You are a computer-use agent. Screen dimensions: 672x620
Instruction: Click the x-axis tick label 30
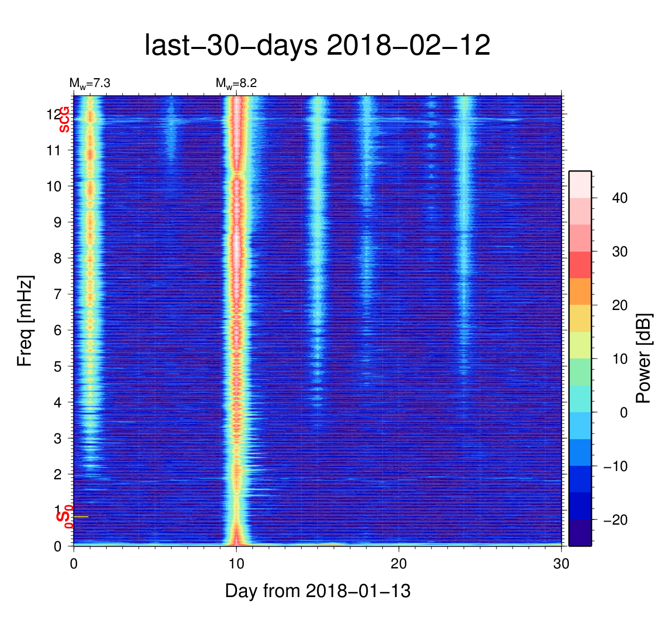pyautogui.click(x=561, y=564)
